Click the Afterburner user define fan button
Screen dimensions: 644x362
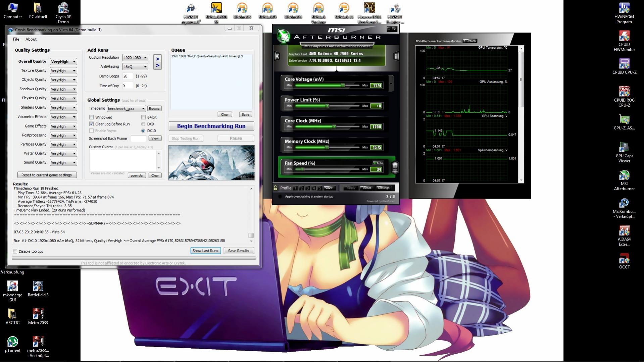[x=395, y=167]
